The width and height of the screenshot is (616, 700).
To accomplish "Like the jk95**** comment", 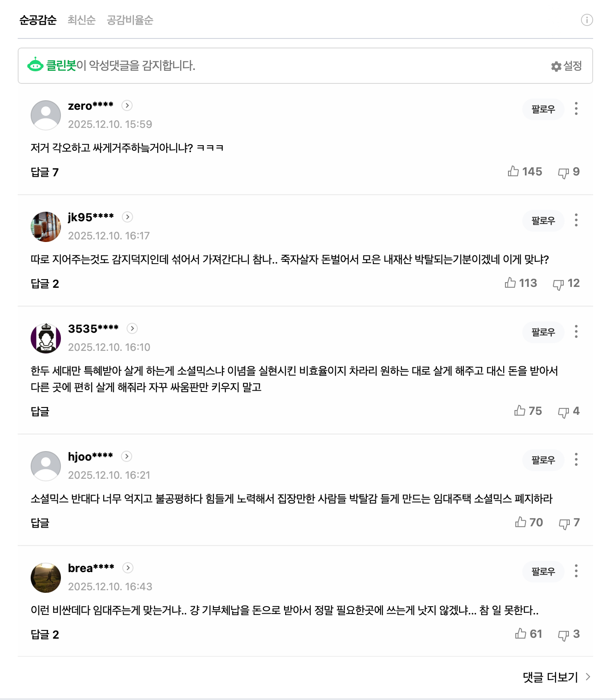I will coord(510,283).
